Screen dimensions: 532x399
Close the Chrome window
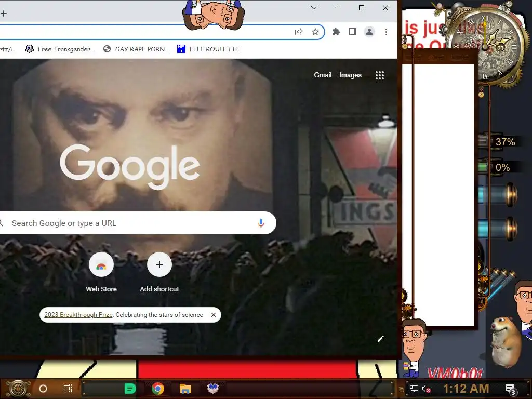385,8
